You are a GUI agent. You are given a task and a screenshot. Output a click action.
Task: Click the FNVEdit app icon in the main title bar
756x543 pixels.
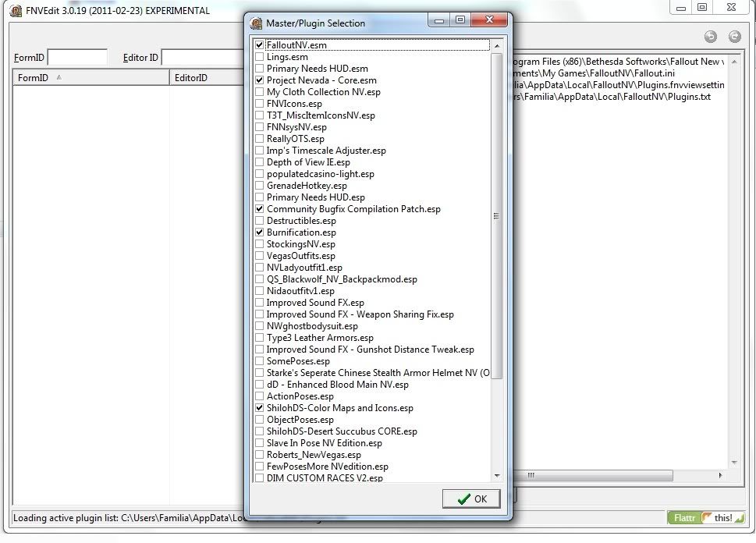click(16, 11)
